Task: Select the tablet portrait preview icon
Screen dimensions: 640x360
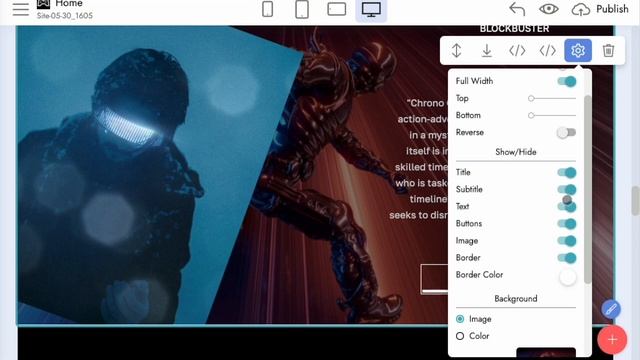Action: click(302, 9)
